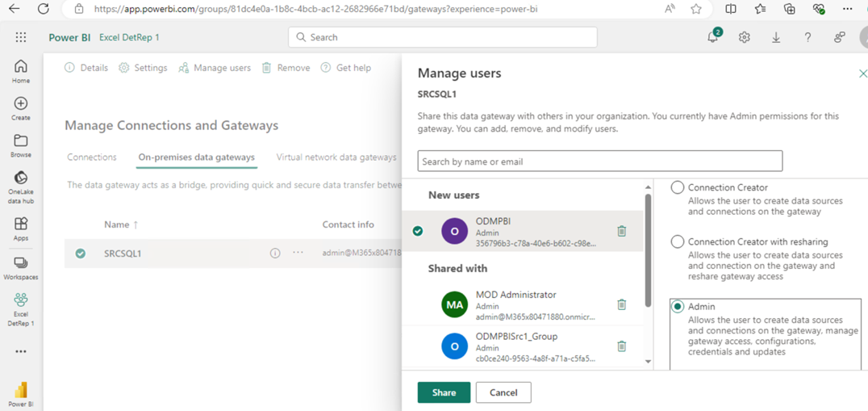The height and width of the screenshot is (411, 868).
Task: Sort gateways by Name column
Action: (121, 224)
